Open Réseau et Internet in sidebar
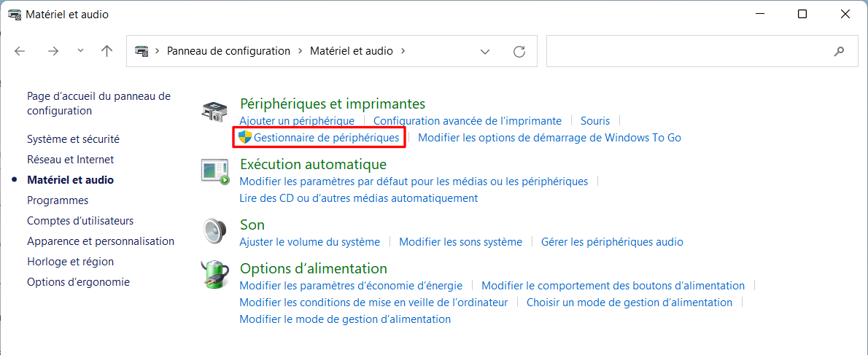This screenshot has width=868, height=355. (x=70, y=159)
